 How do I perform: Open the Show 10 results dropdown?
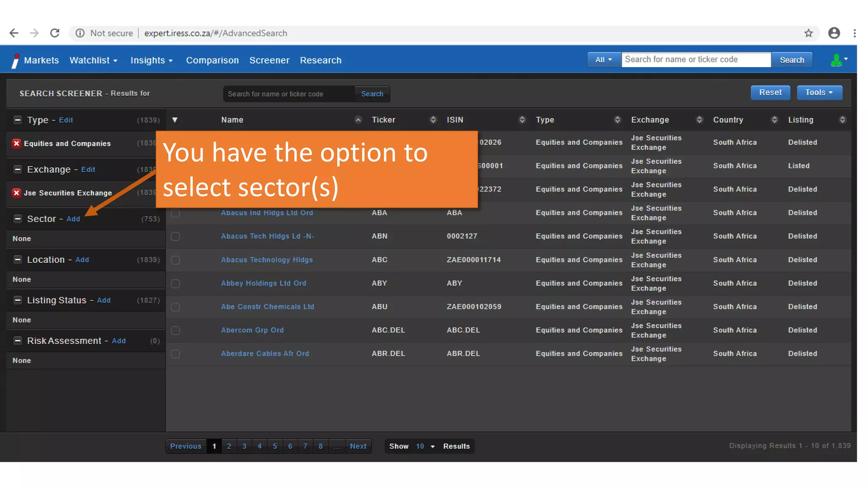coord(425,446)
